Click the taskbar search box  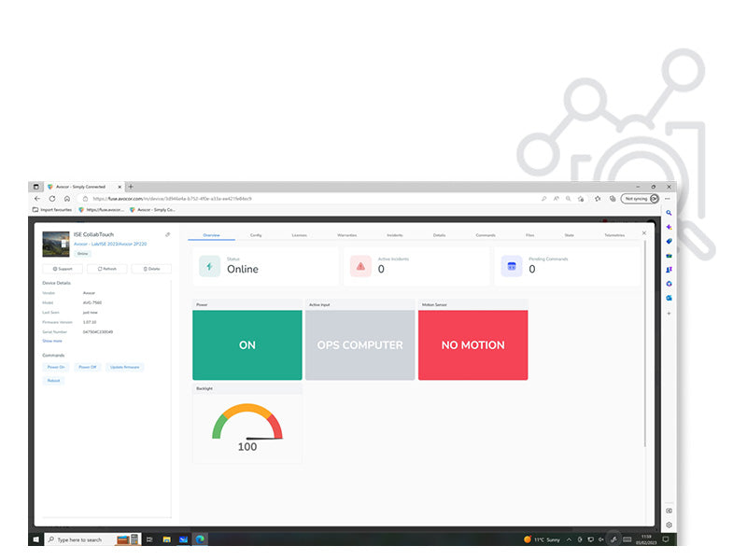click(92, 539)
